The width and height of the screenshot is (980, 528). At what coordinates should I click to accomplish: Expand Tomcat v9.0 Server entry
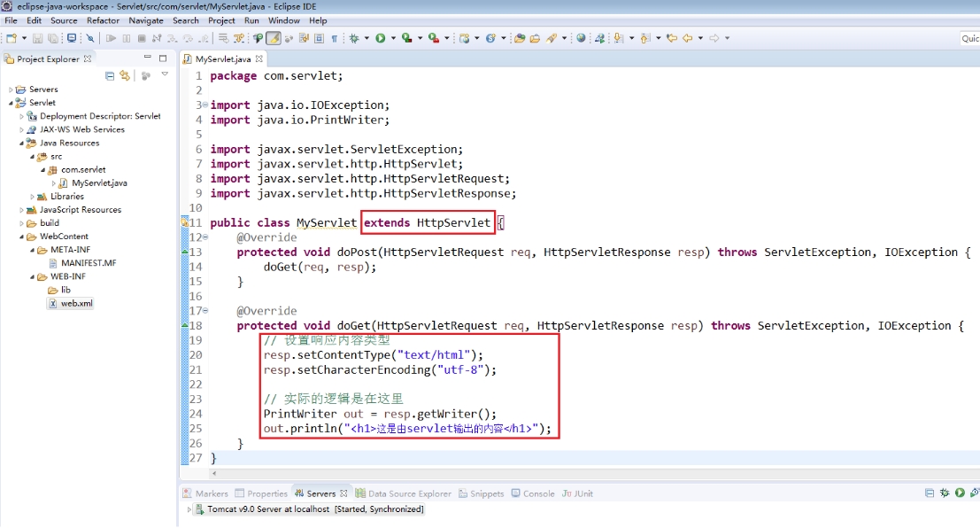point(189,509)
